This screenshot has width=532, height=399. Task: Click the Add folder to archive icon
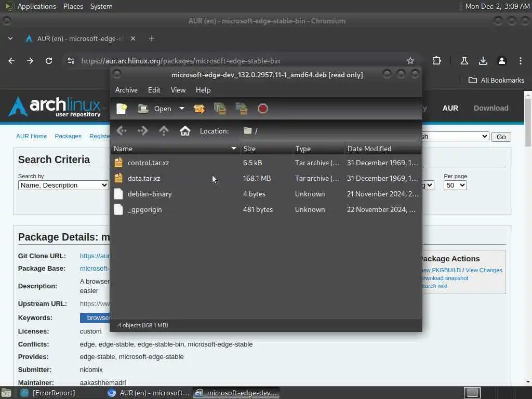[241, 109]
